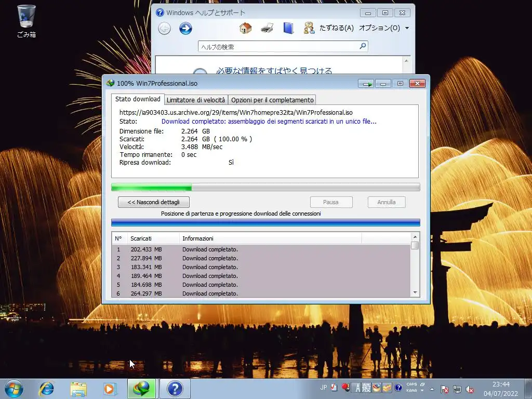Click the 必要な情報をすばやく見つける help link
The height and width of the screenshot is (399, 532).
[x=274, y=70]
